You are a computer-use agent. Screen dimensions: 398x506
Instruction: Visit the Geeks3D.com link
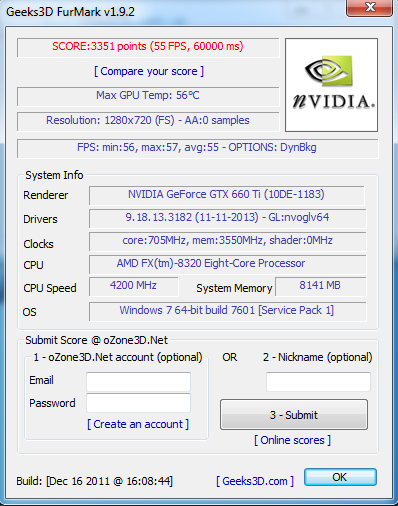click(x=255, y=481)
